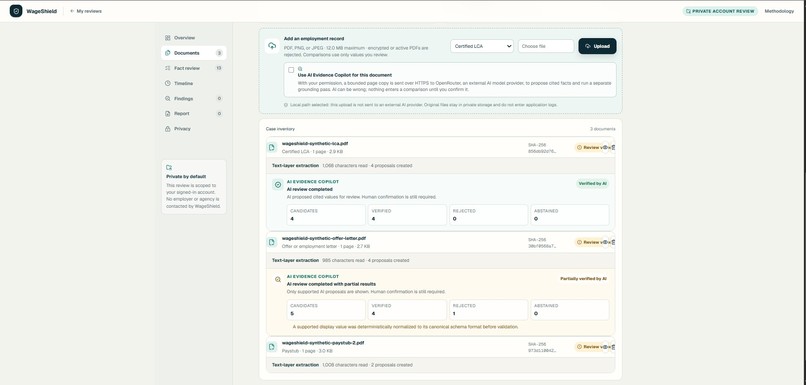Image resolution: width=806 pixels, height=385 pixels.
Task: Click the text '1,066 characters read · 4 proposals created'
Action: [x=367, y=166]
